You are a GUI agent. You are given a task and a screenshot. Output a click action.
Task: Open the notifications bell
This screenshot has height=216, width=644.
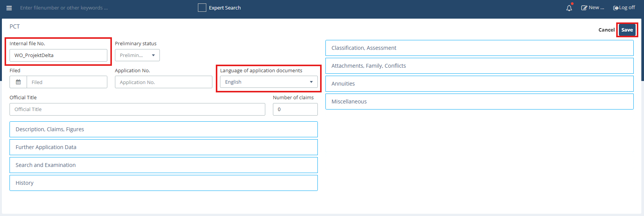(569, 8)
